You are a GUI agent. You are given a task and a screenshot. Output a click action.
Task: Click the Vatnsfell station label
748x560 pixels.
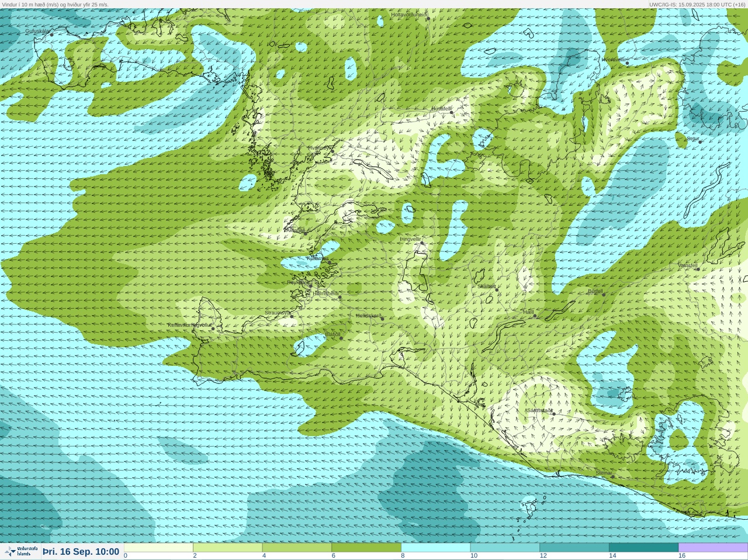pyautogui.click(x=687, y=265)
